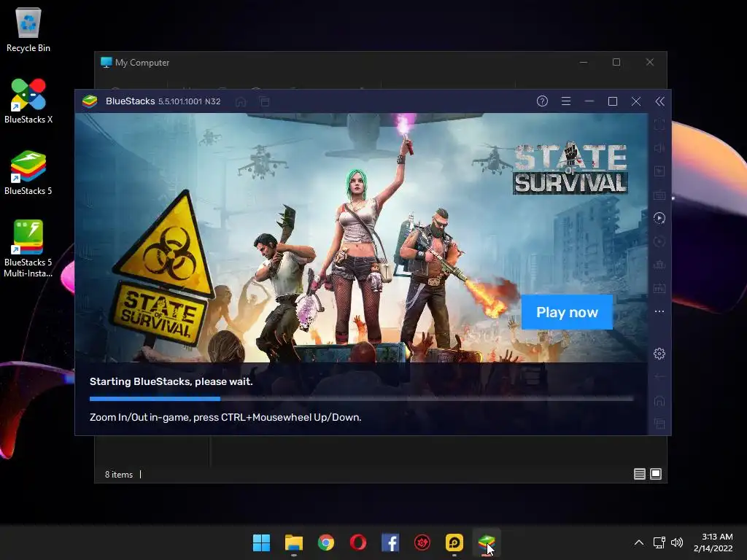
Task: Click the circular sync icon in side toolbar
Action: point(659,241)
